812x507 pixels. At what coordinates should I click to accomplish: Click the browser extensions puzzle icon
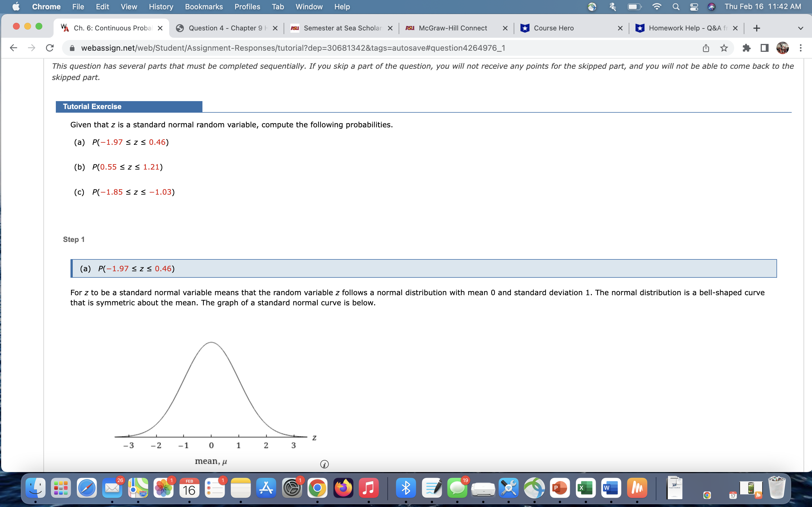(746, 48)
